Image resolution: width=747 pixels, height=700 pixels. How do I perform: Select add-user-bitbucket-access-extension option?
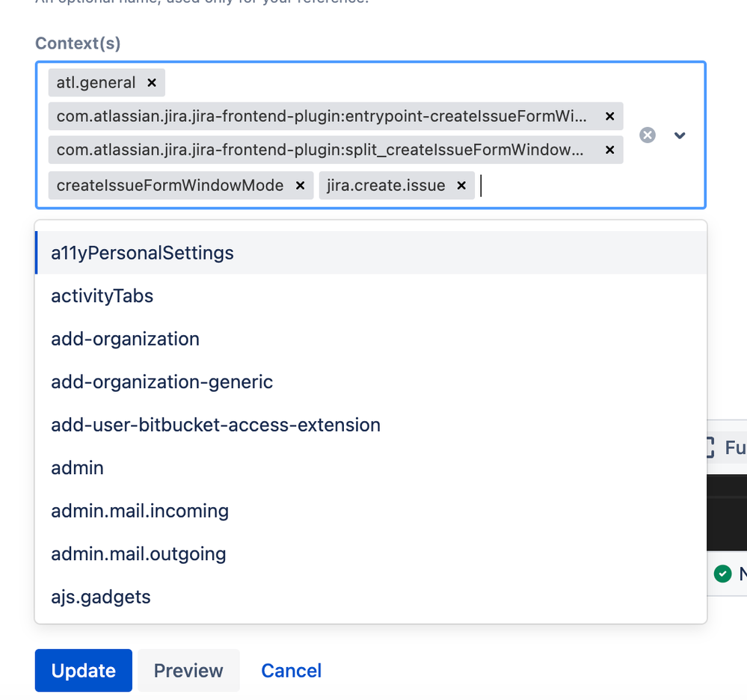(371, 425)
